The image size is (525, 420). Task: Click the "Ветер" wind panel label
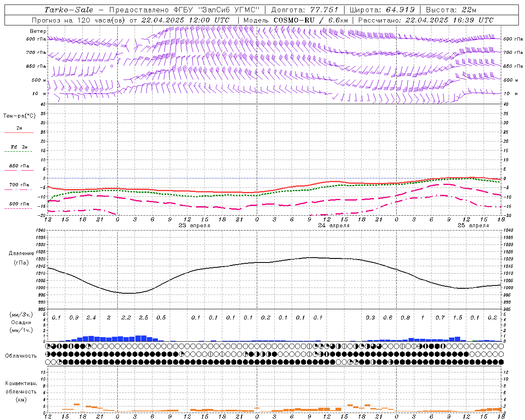[x=38, y=31]
